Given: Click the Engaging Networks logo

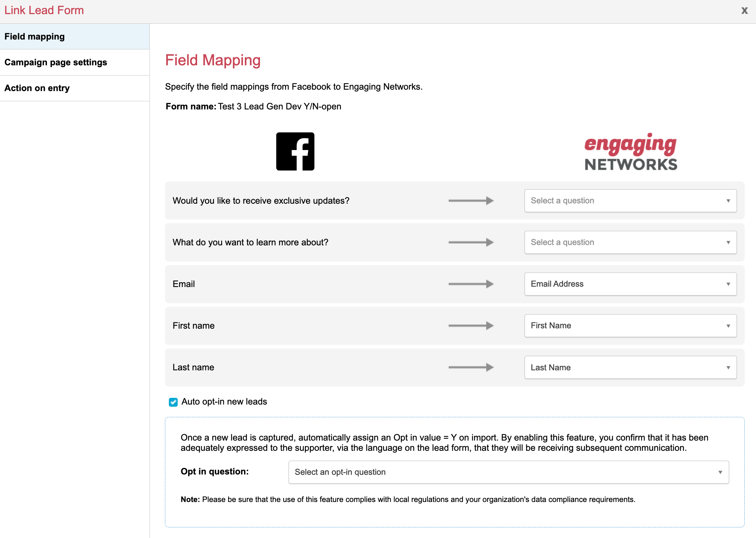Looking at the screenshot, I should (631, 152).
